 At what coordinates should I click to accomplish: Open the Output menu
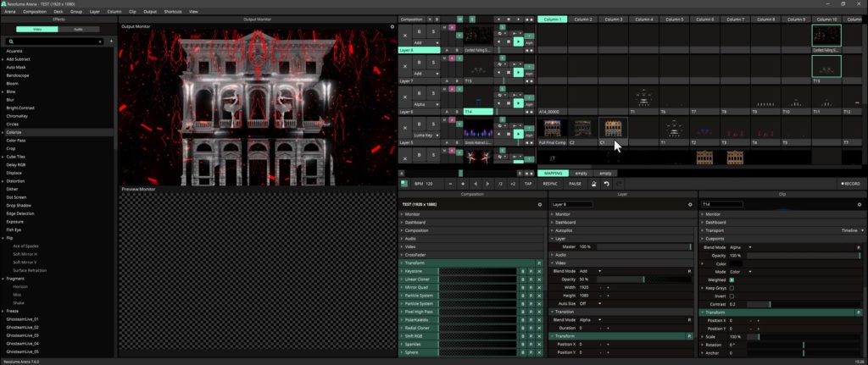(x=150, y=11)
